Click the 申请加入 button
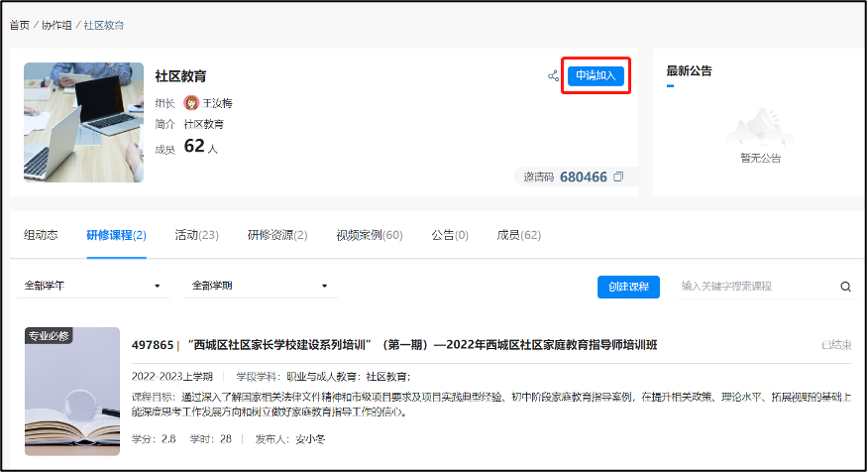The height and width of the screenshot is (472, 868). [596, 76]
